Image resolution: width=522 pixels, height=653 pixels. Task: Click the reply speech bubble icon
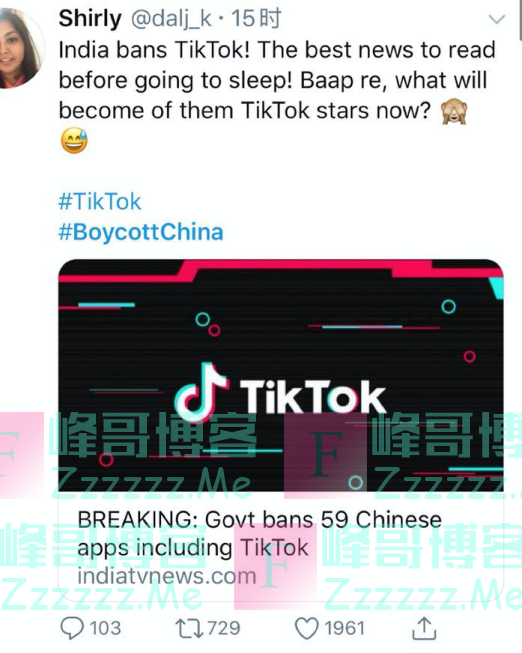coord(72,628)
